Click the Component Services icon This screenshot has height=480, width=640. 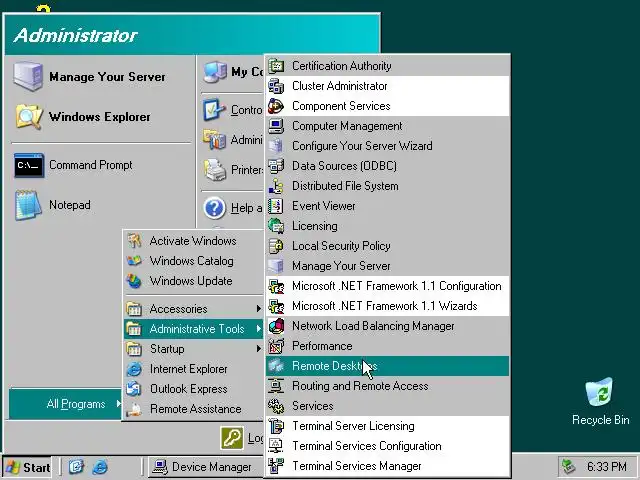276,106
